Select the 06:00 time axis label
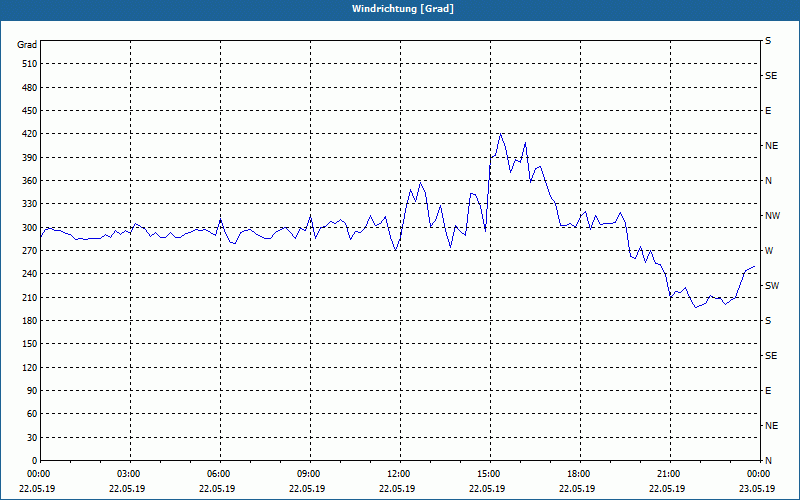This screenshot has width=800, height=500. [x=220, y=473]
